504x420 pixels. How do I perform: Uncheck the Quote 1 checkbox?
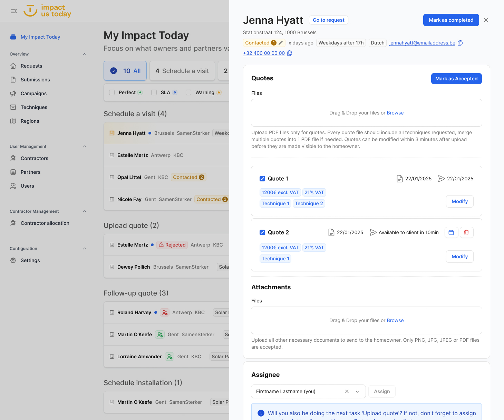[x=262, y=179]
